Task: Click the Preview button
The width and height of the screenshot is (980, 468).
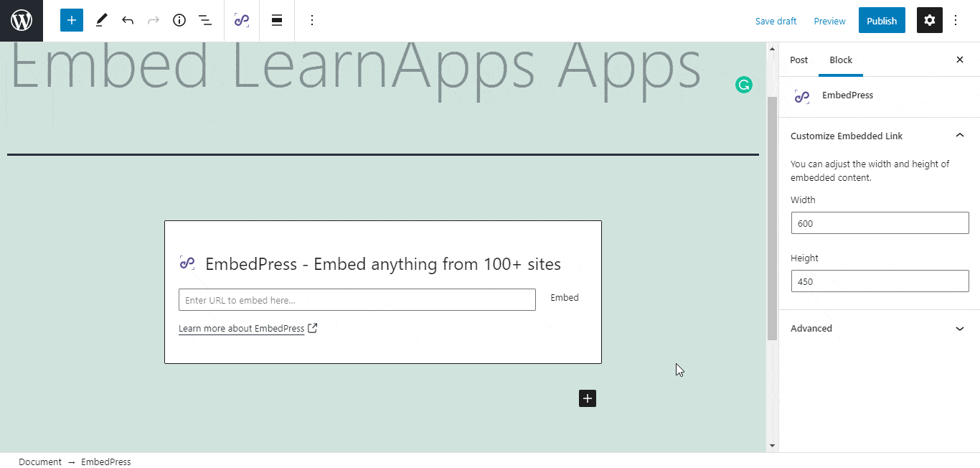Action: [x=829, y=21]
